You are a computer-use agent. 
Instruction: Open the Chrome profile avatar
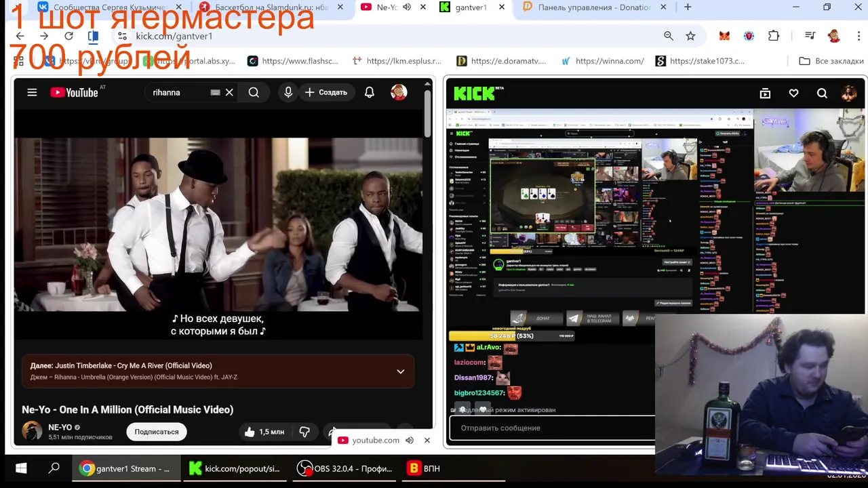click(834, 36)
